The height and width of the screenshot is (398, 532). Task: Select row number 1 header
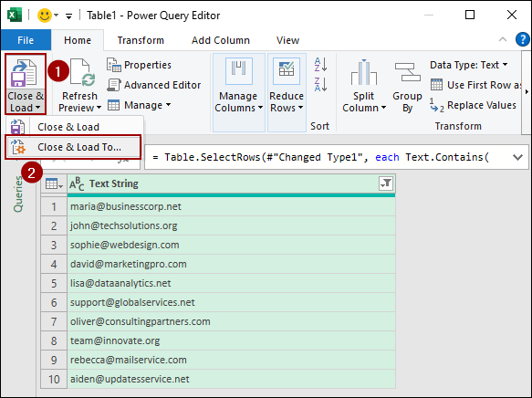(54, 206)
